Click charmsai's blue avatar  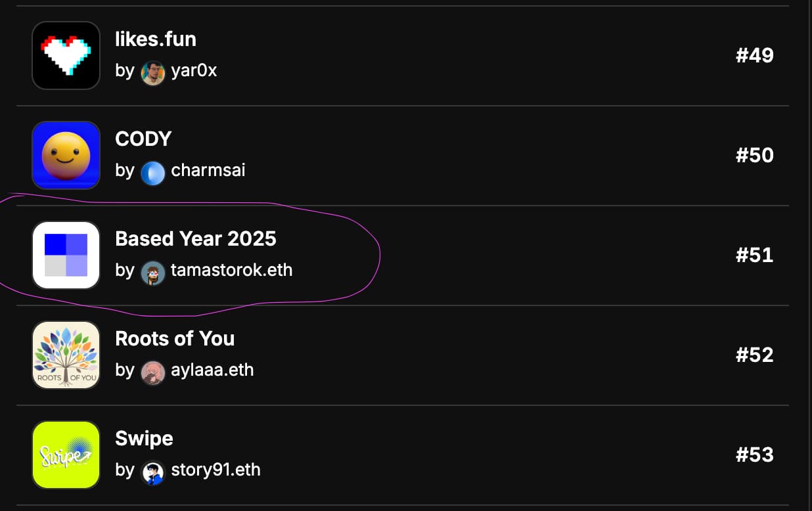[153, 171]
